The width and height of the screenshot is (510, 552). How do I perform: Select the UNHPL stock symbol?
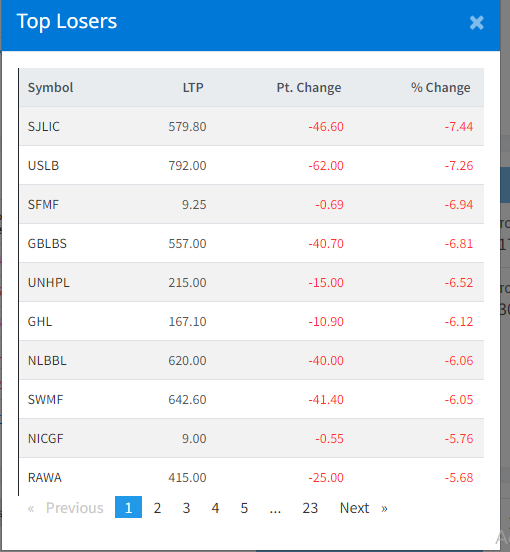49,283
